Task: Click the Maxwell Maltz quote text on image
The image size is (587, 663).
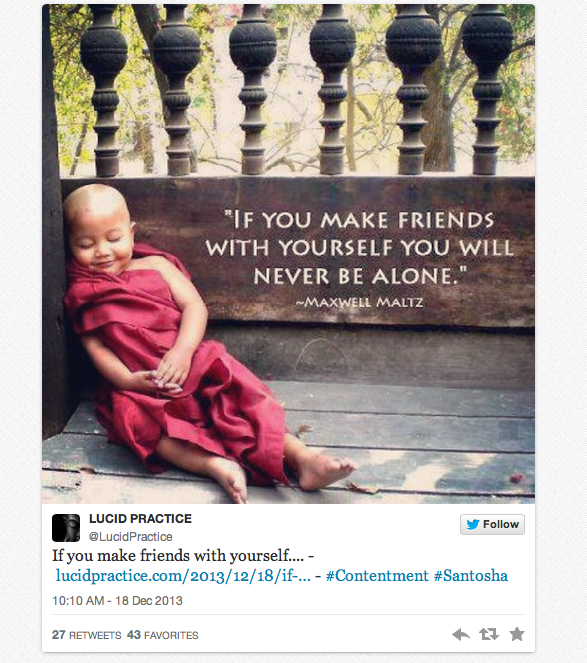Action: (360, 248)
